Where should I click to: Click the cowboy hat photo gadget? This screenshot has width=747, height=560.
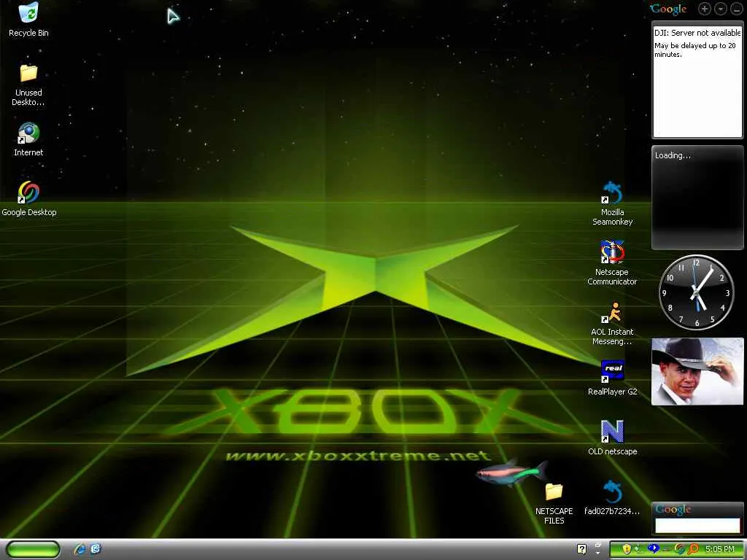point(697,371)
